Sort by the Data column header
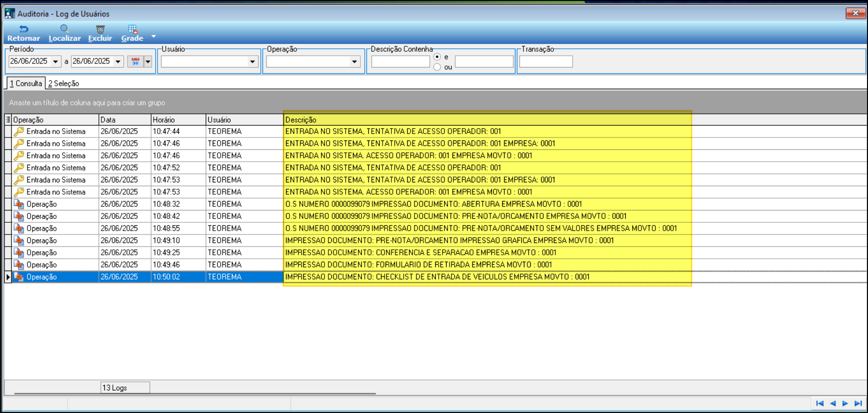The image size is (868, 413). (125, 120)
